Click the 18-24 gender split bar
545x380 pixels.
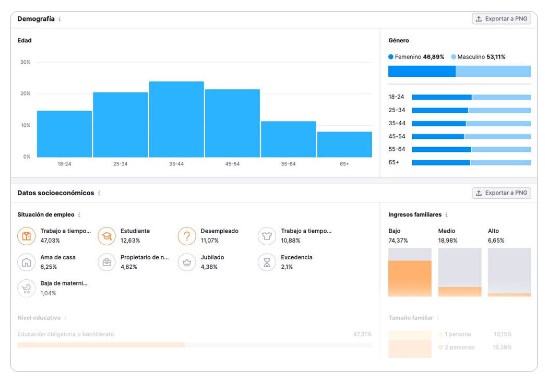click(471, 97)
